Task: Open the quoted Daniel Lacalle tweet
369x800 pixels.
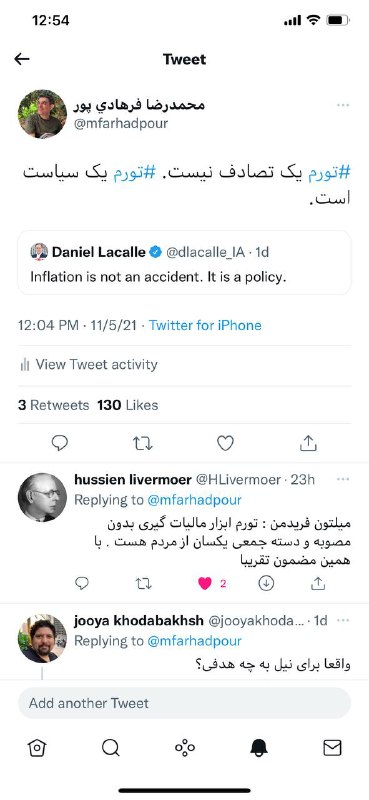Action: (x=184, y=263)
